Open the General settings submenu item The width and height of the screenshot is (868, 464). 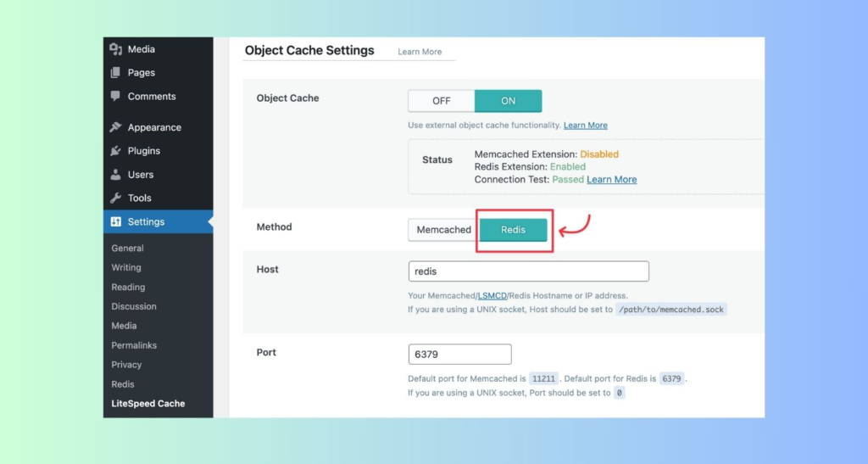point(127,248)
